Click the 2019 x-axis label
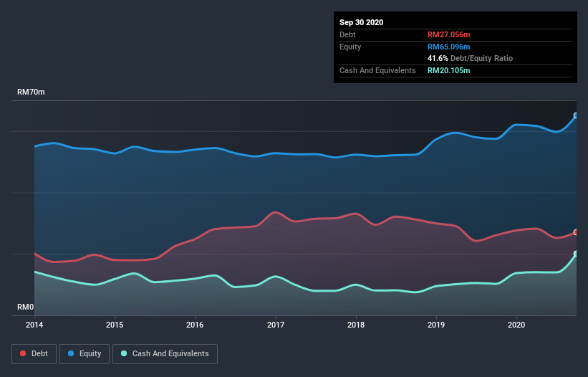Image resolution: width=588 pixels, height=377 pixels. pyautogui.click(x=435, y=324)
